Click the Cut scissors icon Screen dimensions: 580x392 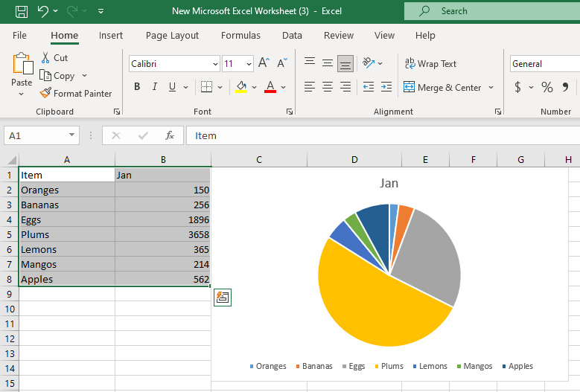pos(45,58)
